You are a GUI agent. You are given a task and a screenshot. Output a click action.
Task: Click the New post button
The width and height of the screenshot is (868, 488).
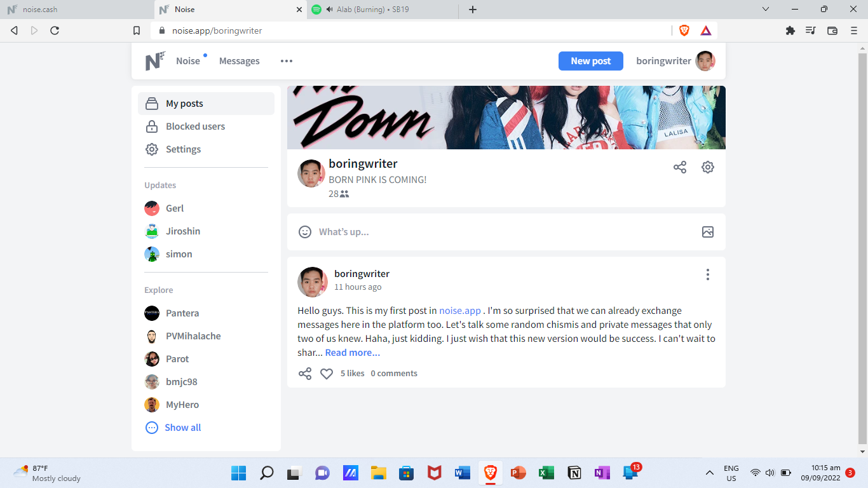point(591,61)
